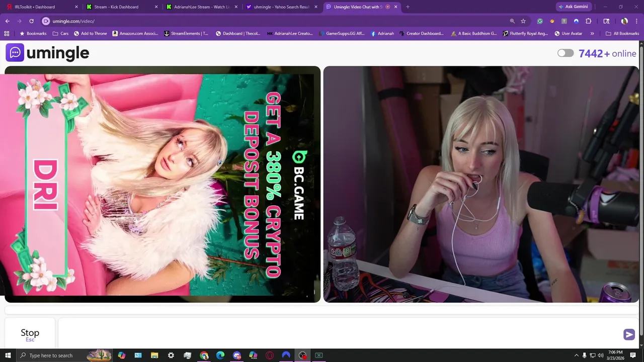Image resolution: width=644 pixels, height=362 pixels.
Task: Open the Windows Start menu
Action: 8,355
